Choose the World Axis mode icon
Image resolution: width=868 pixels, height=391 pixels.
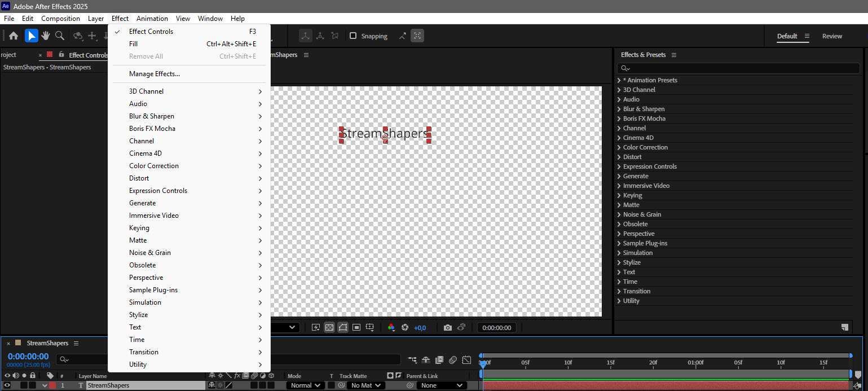320,36
